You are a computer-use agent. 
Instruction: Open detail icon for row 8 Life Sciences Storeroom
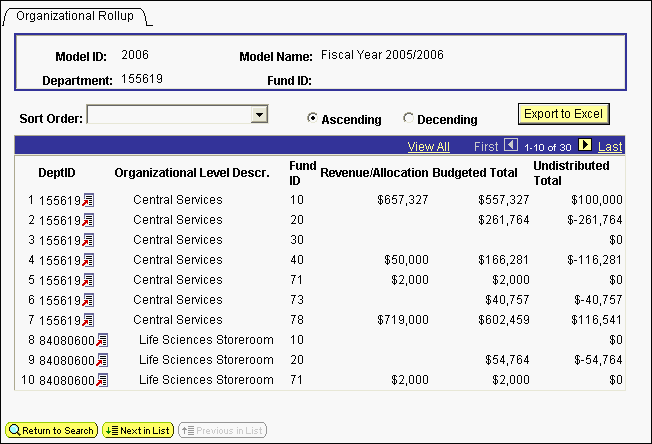102,340
